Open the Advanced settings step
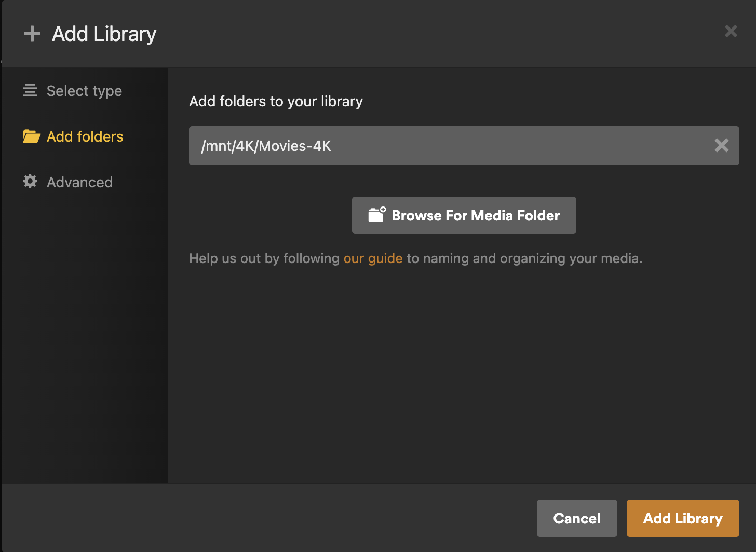This screenshot has height=552, width=756. (x=67, y=182)
